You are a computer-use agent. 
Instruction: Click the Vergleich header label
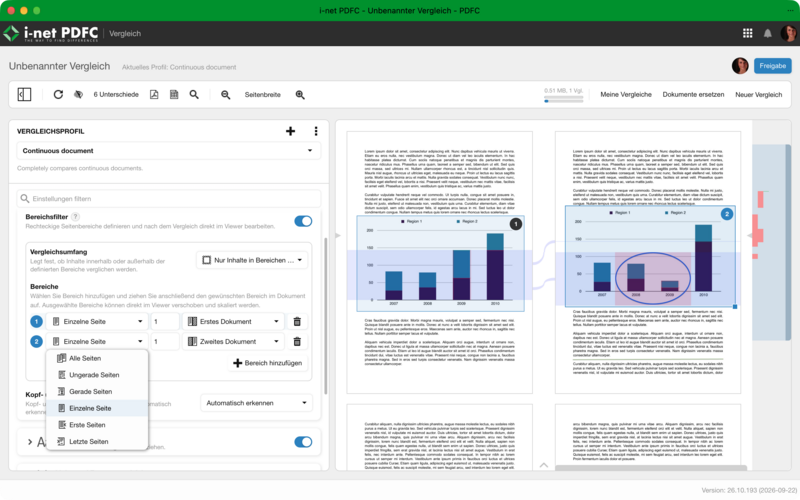[124, 33]
